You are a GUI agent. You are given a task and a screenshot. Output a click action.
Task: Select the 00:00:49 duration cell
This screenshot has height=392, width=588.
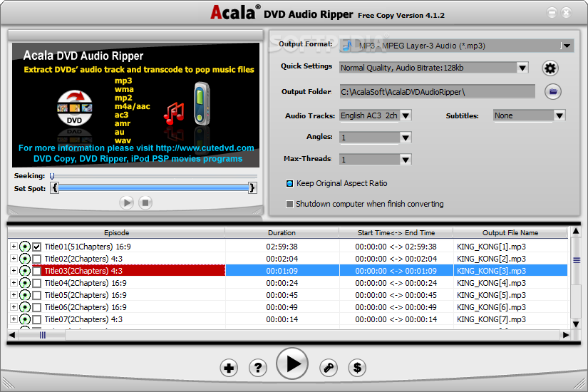pyautogui.click(x=282, y=307)
